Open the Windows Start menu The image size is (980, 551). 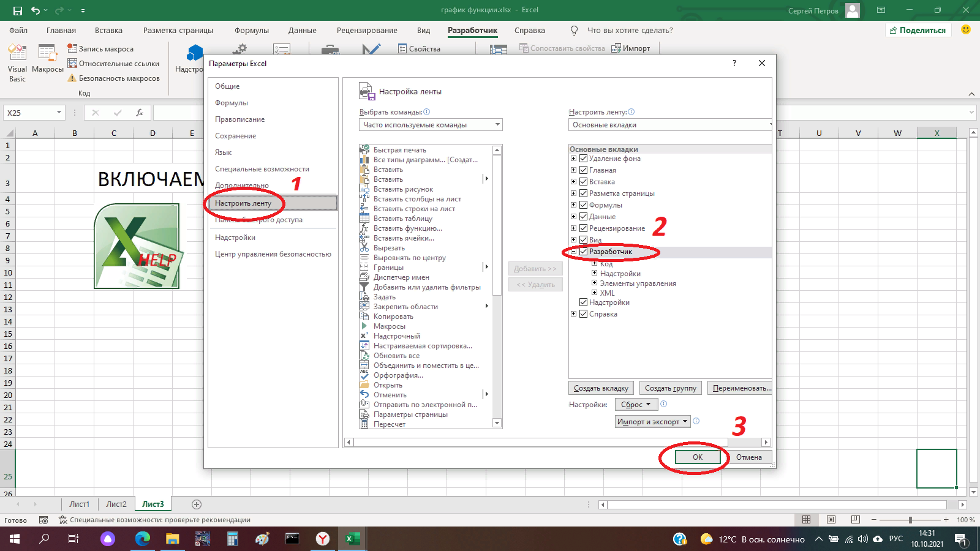pyautogui.click(x=15, y=539)
